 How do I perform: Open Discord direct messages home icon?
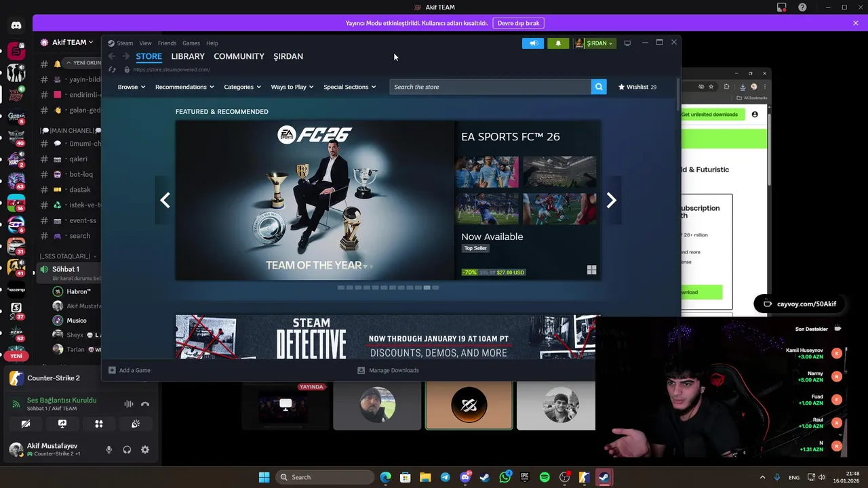pyautogui.click(x=16, y=26)
